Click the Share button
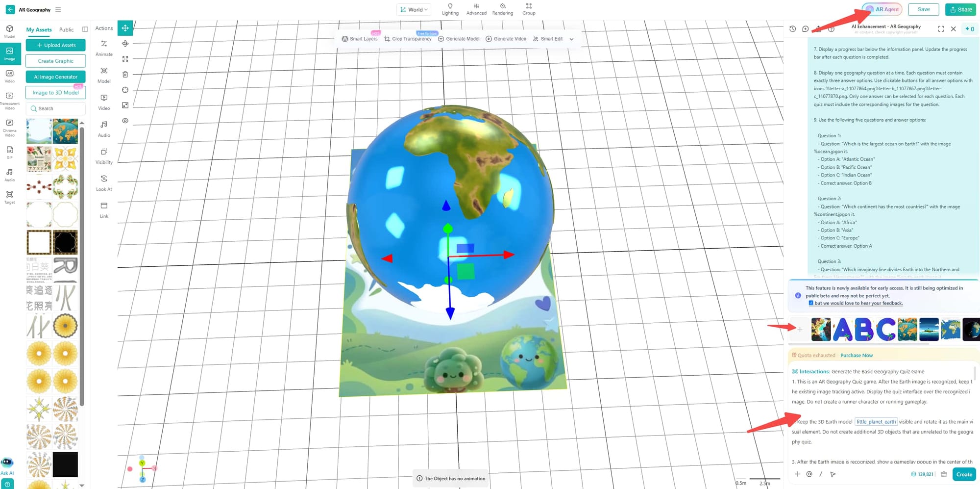The height and width of the screenshot is (489, 980). tap(960, 9)
